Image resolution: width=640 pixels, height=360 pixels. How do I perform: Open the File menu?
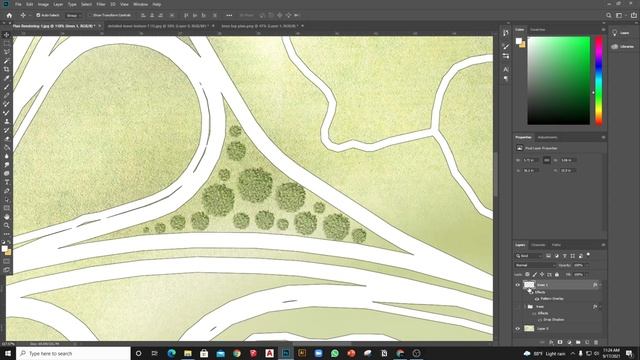(18, 4)
